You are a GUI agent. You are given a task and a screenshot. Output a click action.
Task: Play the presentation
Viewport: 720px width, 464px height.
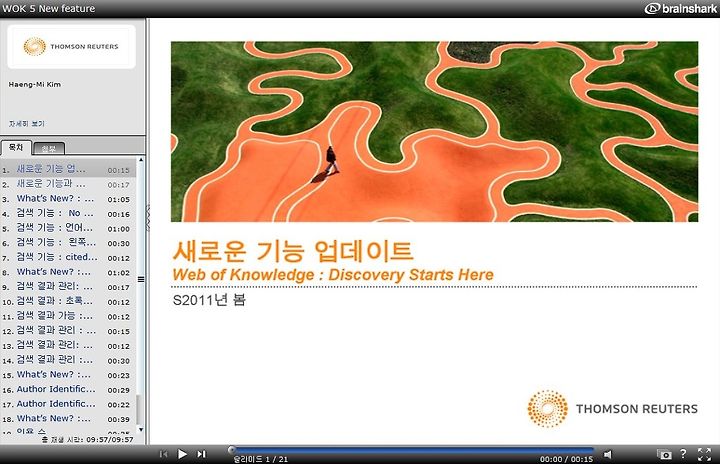182,454
